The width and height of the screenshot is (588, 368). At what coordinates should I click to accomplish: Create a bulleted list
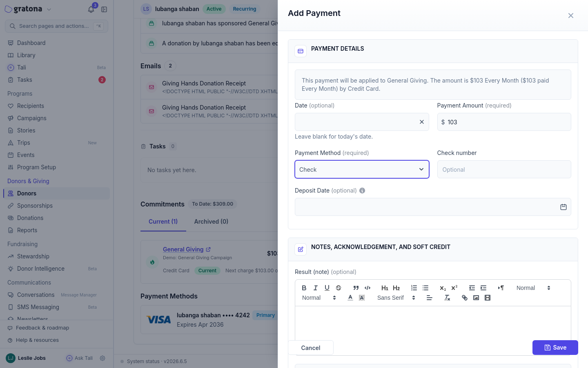coord(425,288)
